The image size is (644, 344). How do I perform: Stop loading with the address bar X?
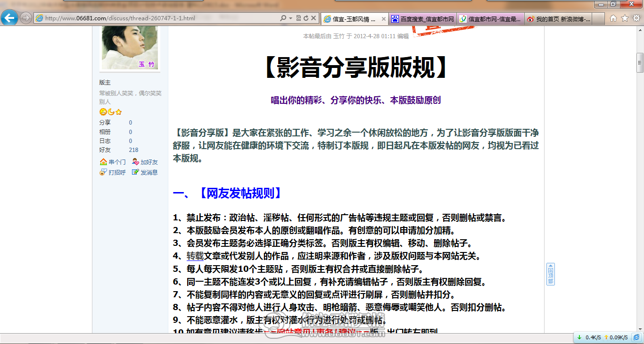(314, 18)
